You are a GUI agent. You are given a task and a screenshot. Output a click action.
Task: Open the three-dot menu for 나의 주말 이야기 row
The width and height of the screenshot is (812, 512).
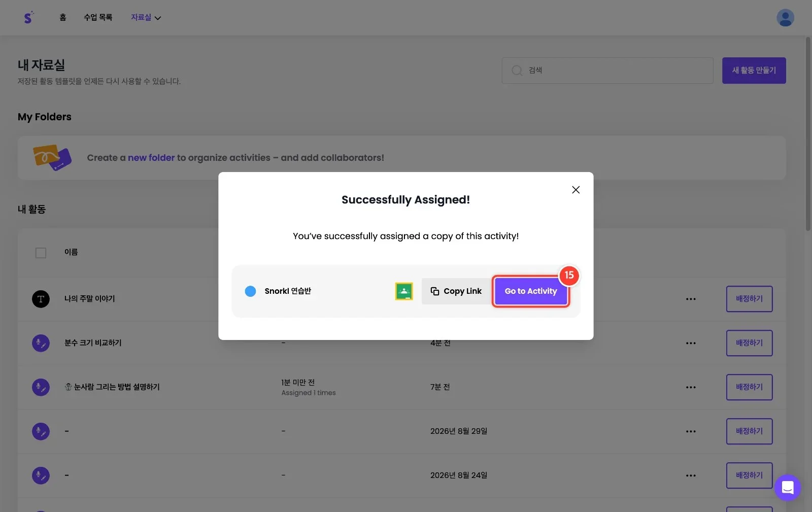[x=691, y=299]
